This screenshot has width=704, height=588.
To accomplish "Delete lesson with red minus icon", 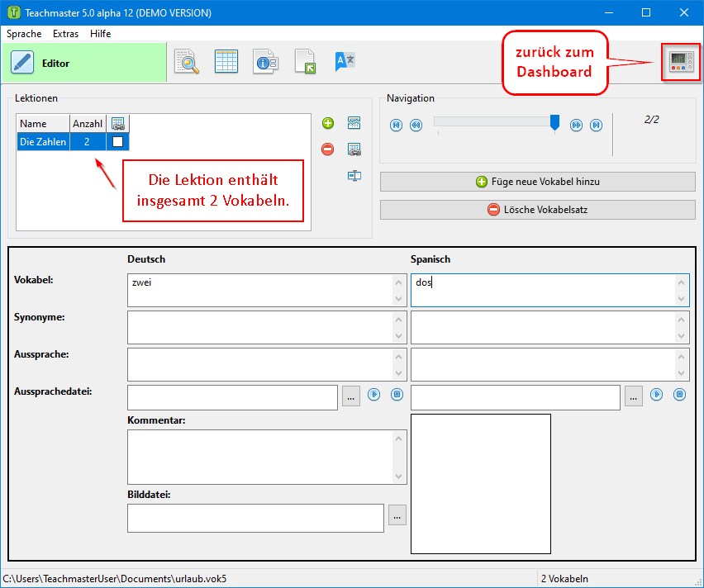I will (x=328, y=149).
